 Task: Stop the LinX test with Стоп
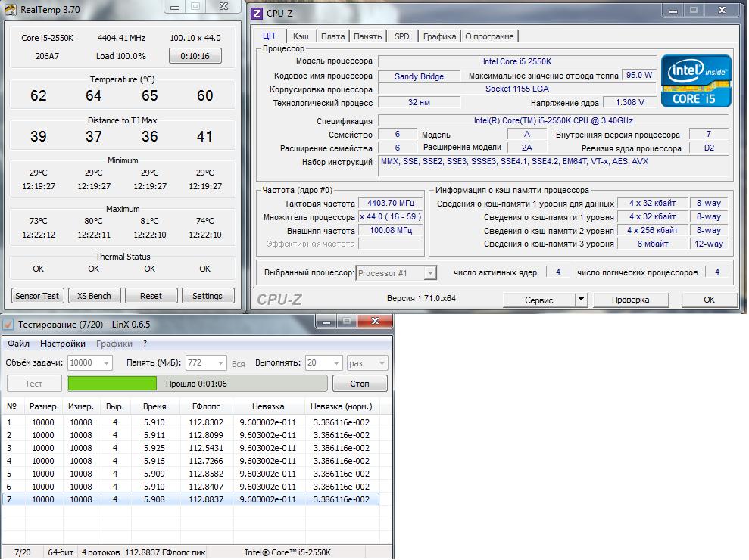[360, 384]
